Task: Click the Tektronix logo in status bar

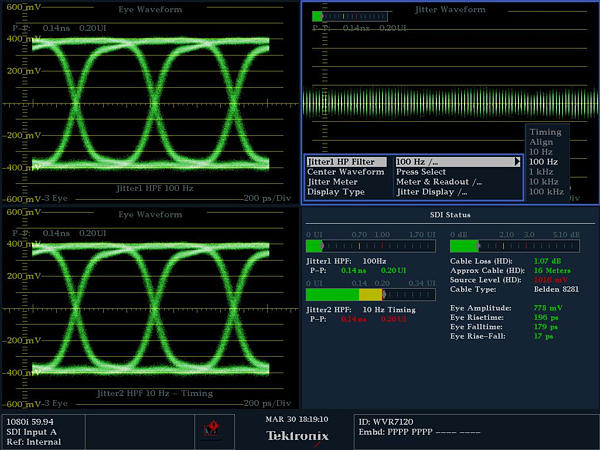Action: pos(299,435)
